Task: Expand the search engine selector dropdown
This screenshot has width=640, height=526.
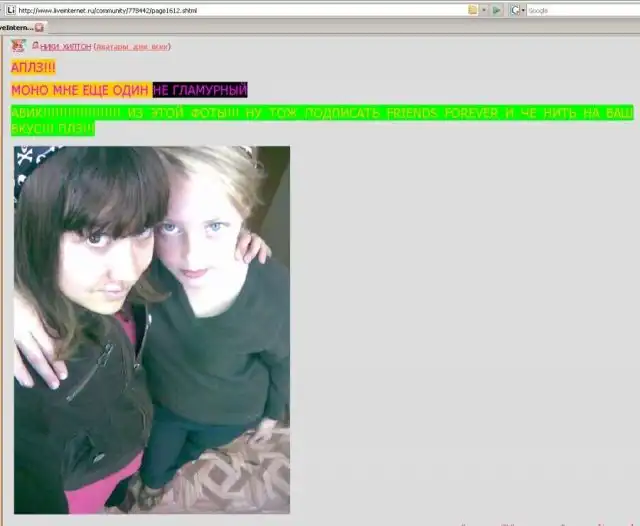Action: [x=523, y=9]
